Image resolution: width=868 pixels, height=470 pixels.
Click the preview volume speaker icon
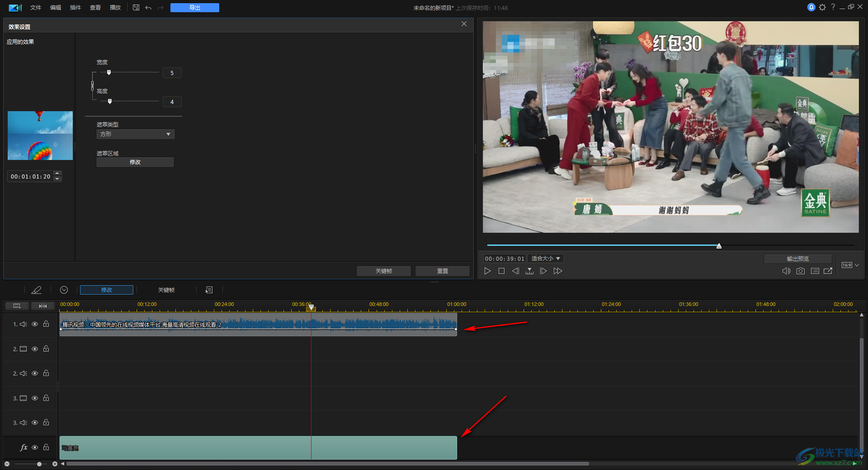[786, 271]
